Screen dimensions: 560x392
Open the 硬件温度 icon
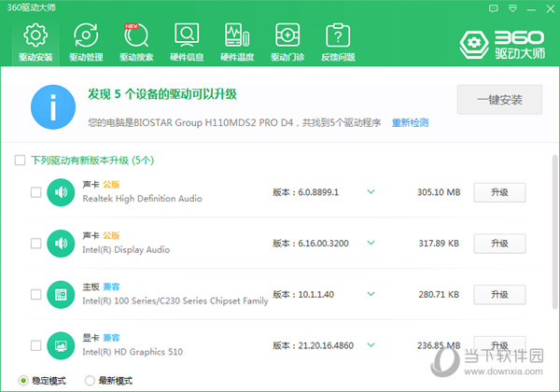pos(236,36)
